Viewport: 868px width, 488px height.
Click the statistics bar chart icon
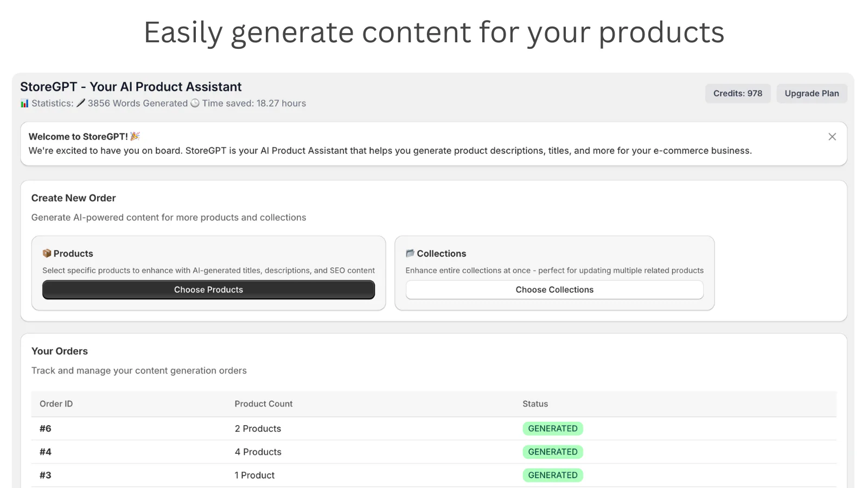[x=24, y=103]
